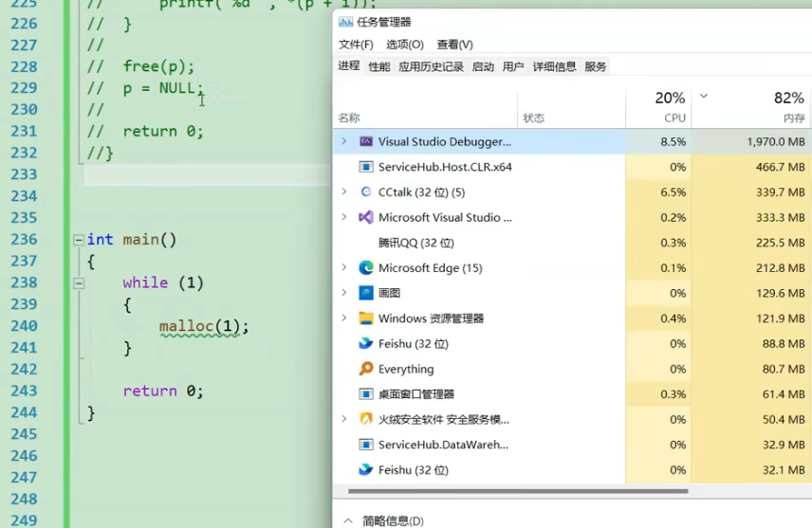Collapse Task Manager to 简略信息 view

coord(348,520)
